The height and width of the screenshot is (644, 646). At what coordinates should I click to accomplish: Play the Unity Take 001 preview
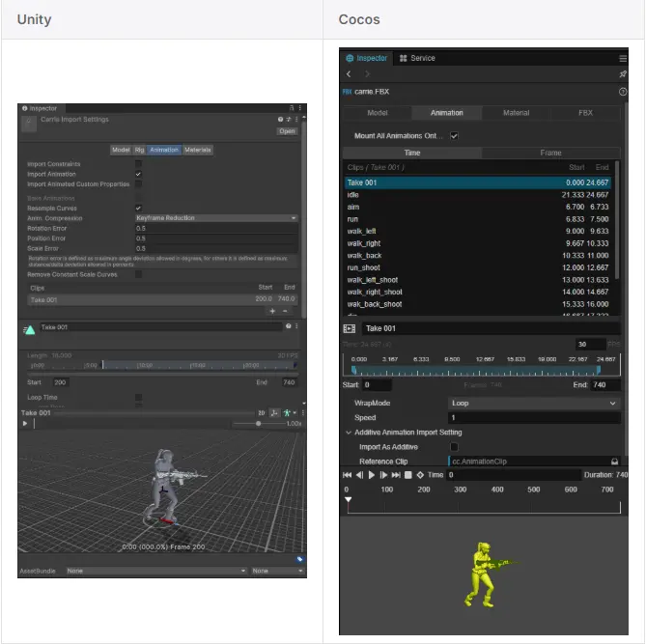[25, 423]
